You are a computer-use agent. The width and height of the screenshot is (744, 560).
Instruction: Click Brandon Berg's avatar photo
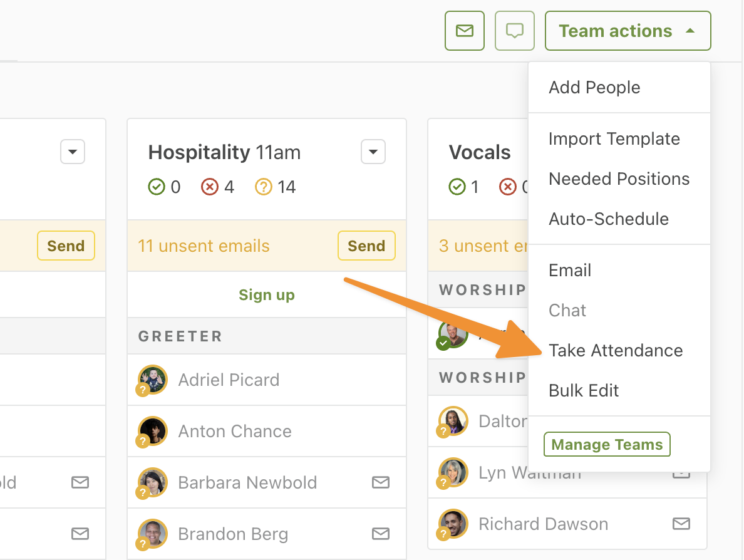pos(152,534)
